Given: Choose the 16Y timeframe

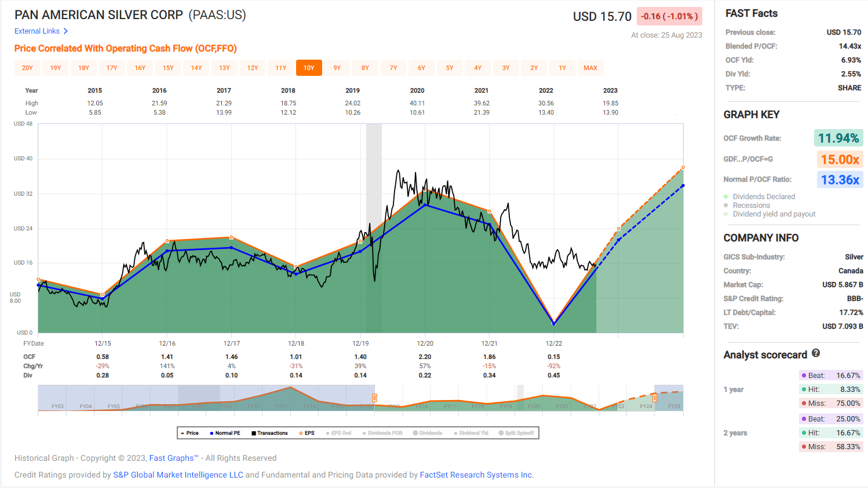Looking at the screenshot, I should pyautogui.click(x=140, y=68).
